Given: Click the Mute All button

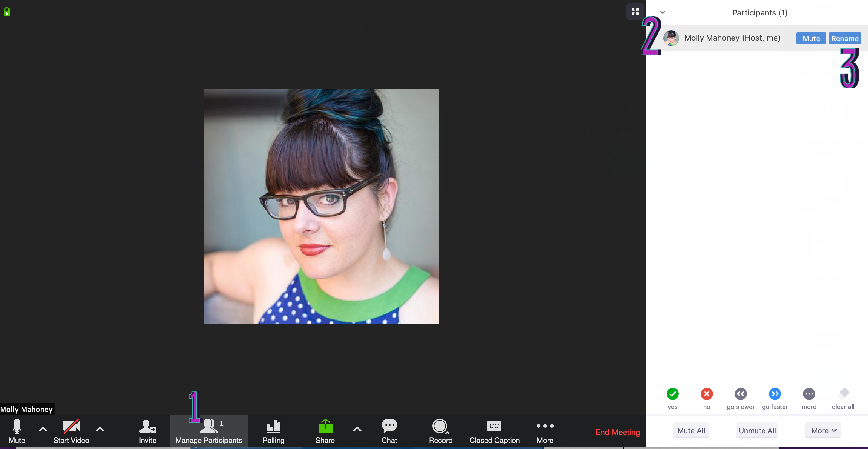Looking at the screenshot, I should (x=691, y=431).
